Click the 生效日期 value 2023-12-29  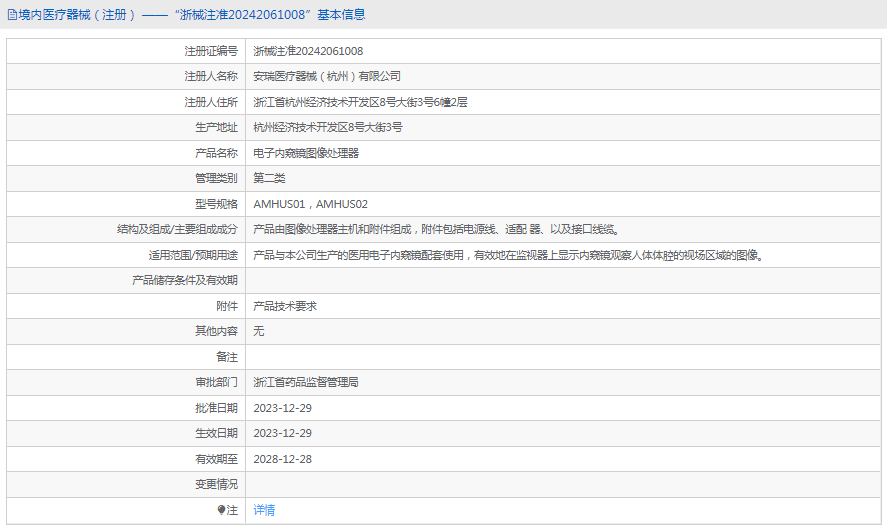(x=282, y=433)
